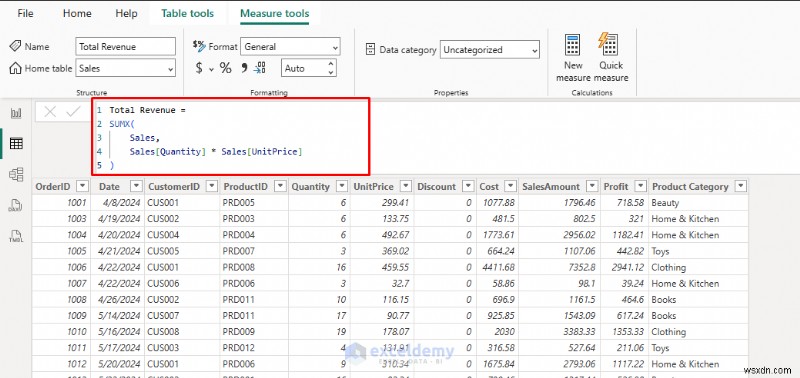Open the File menu

[x=26, y=13]
